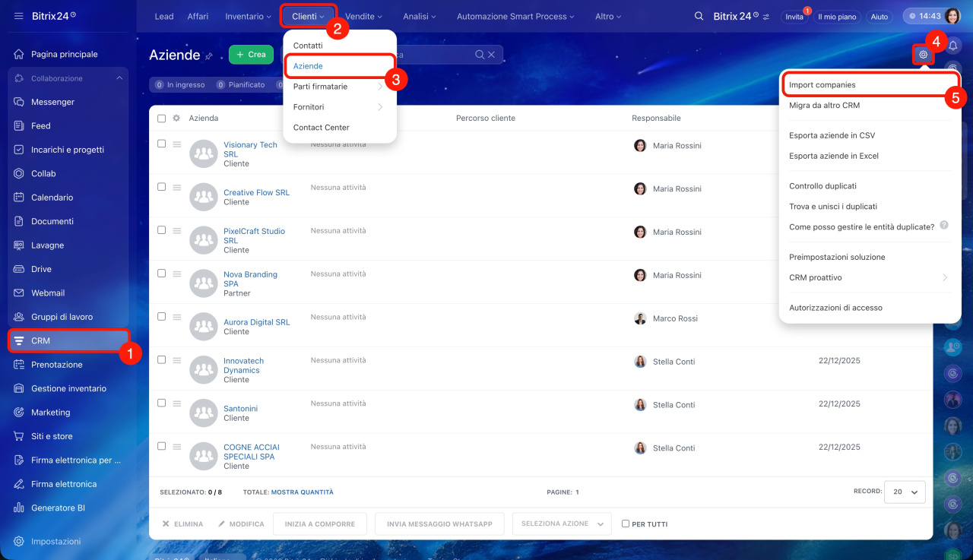Toggle the select-all checkbox in table header
Viewport: 973px width, 560px height.
click(x=161, y=119)
